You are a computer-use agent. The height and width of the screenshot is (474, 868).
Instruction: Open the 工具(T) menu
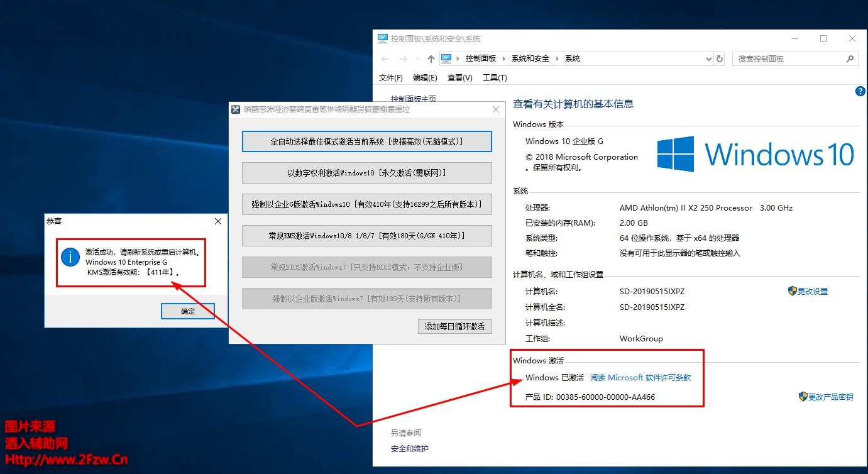click(x=495, y=77)
